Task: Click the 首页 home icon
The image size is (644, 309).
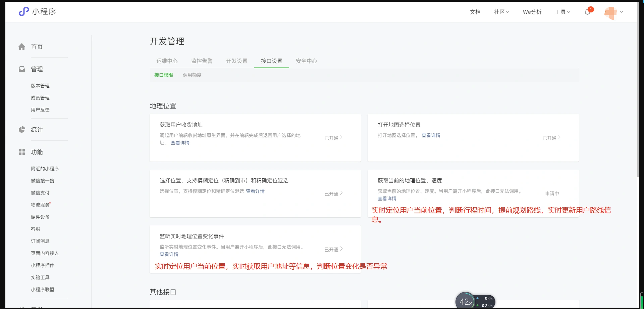Action: 22,47
